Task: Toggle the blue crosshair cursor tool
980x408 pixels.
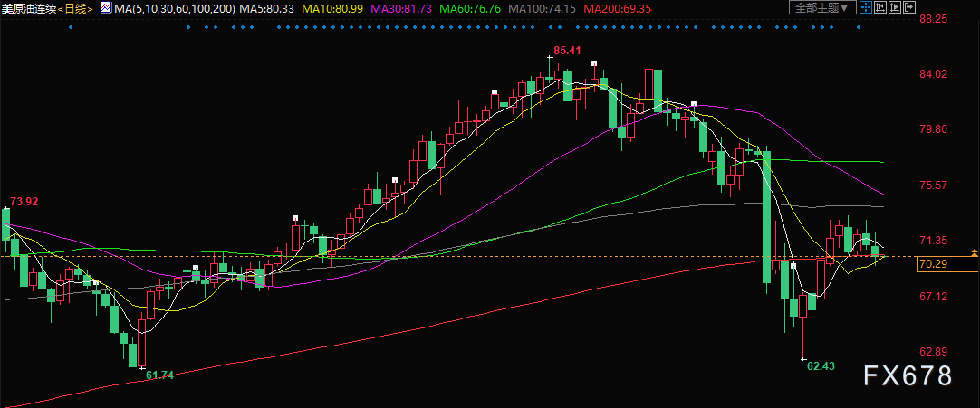Action: pos(866,7)
